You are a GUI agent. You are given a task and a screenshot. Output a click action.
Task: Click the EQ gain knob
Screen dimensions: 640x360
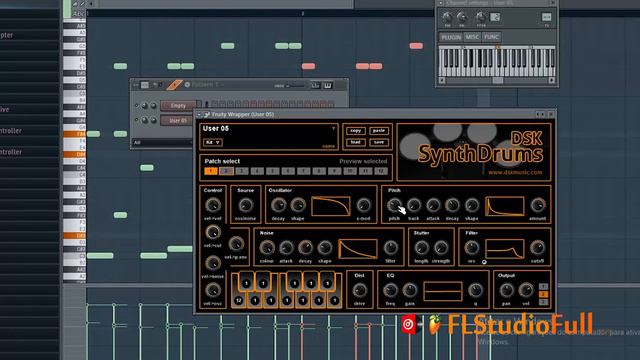pos(410,290)
